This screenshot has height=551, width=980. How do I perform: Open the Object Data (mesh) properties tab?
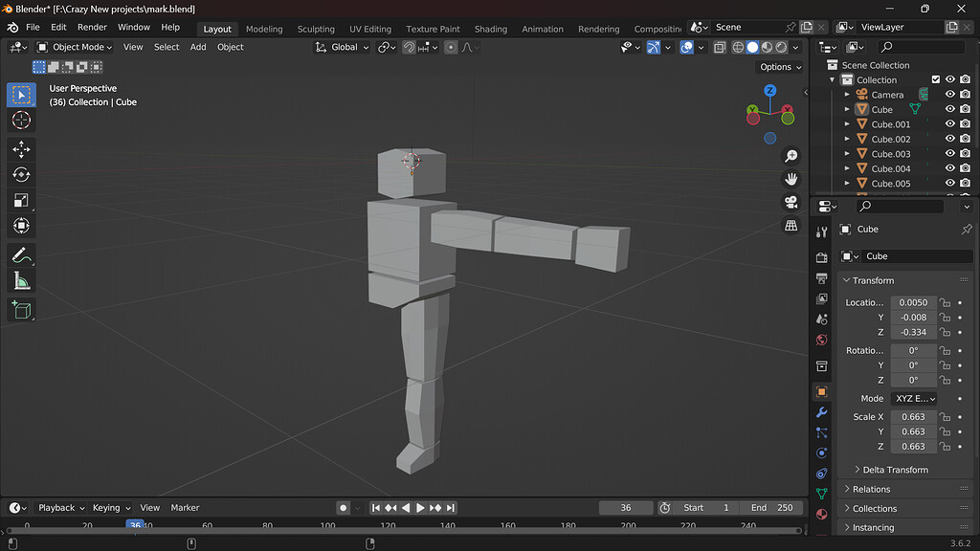pos(822,494)
